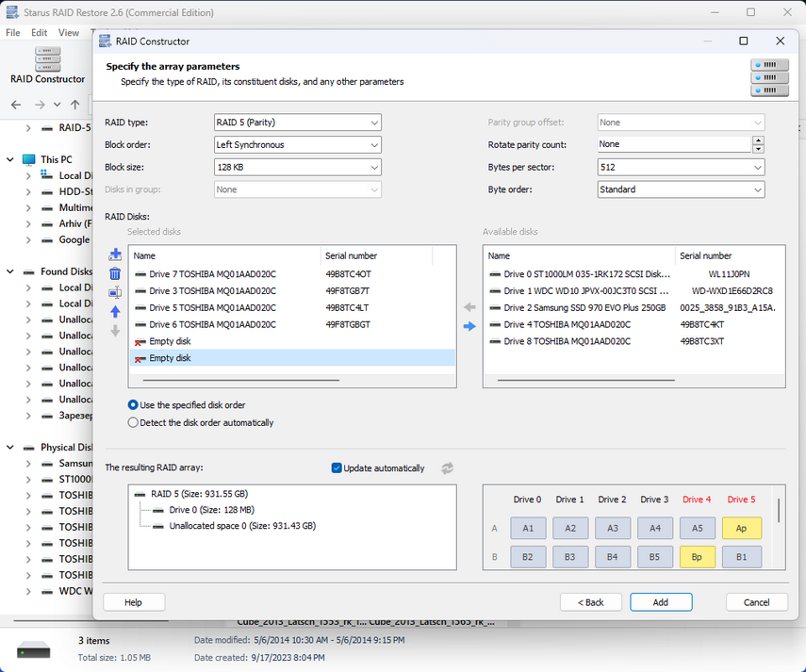Move selected disk down with gray arrow
This screenshot has width=806, height=672.
click(115, 331)
